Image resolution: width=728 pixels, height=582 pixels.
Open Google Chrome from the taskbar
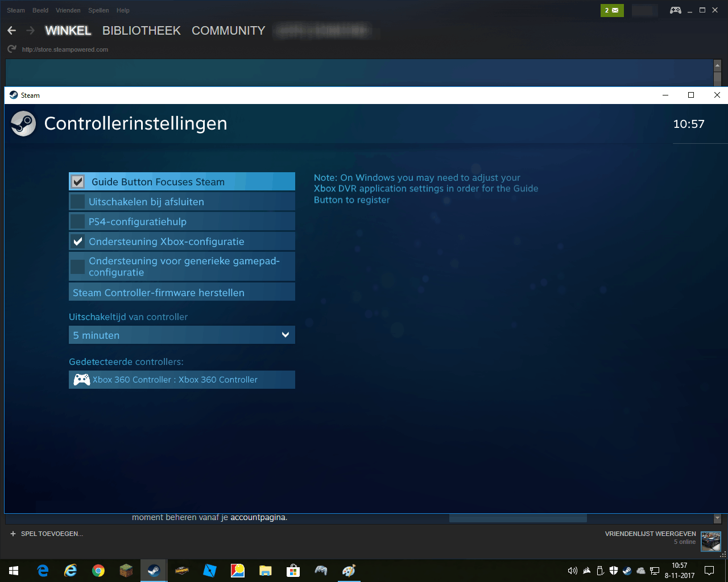point(98,571)
